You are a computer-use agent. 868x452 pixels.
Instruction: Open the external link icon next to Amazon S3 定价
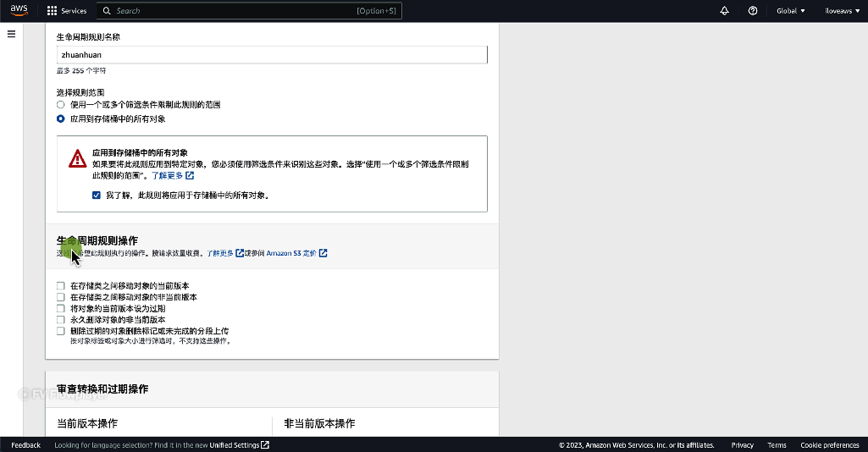tap(323, 253)
